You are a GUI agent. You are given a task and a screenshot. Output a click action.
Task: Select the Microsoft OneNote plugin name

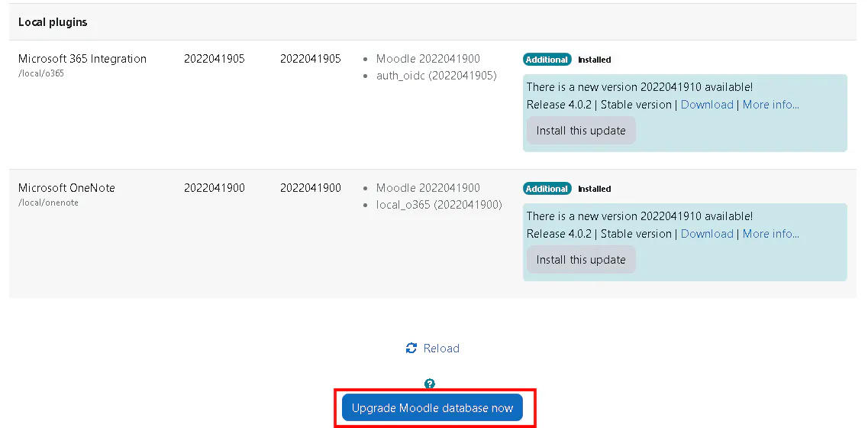click(66, 187)
